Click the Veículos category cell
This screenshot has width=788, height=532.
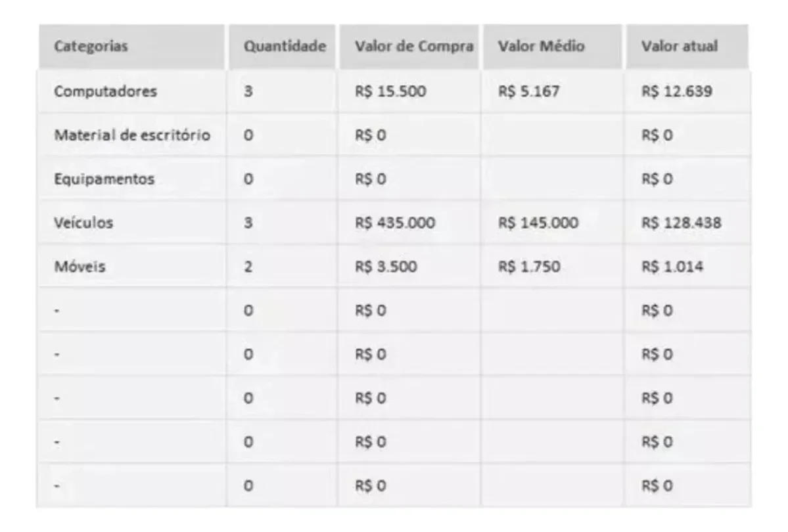131,223
